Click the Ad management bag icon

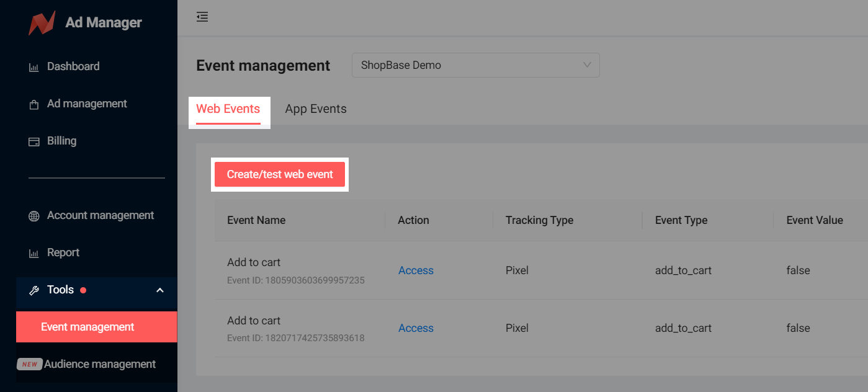click(x=34, y=104)
